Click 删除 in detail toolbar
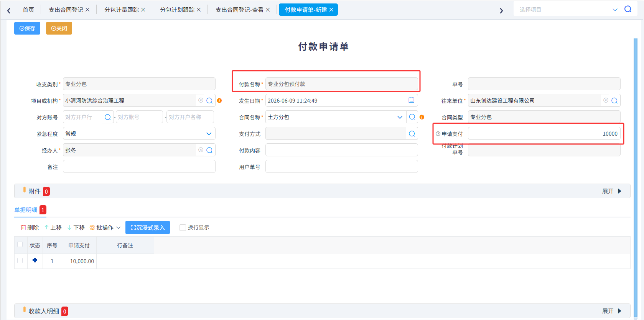Viewport: 644px width, 320px height. pos(30,227)
